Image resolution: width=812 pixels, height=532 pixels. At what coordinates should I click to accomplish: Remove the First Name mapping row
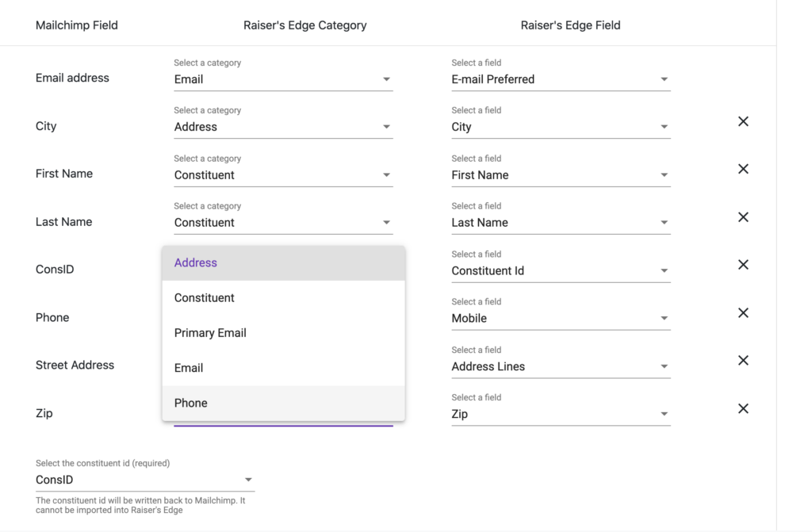tap(743, 169)
